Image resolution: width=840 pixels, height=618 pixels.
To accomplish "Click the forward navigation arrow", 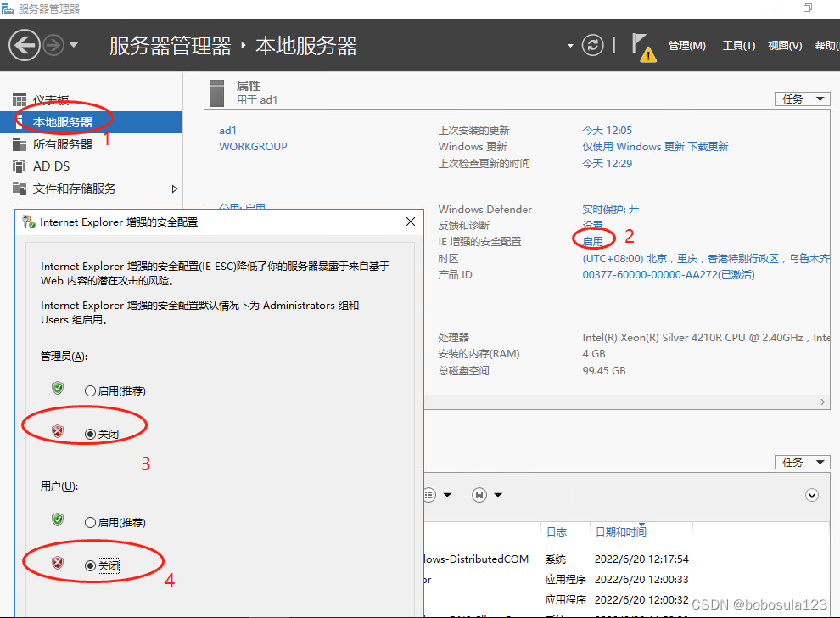I will click(x=53, y=45).
